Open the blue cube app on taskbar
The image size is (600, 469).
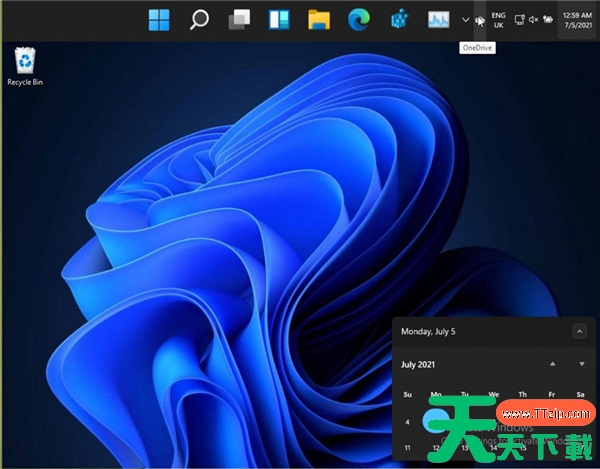pos(399,19)
